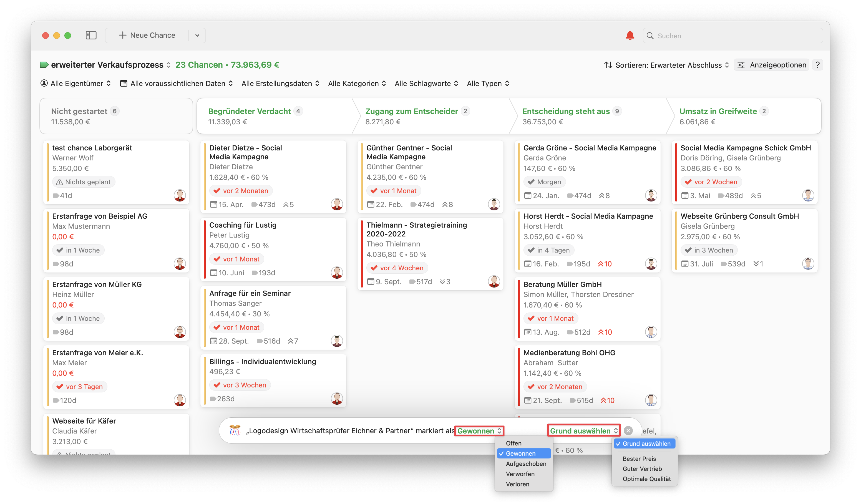This screenshot has height=504, width=861.
Task: Check the 'Morgen' task on Gerda Gröne card
Action: click(x=531, y=182)
